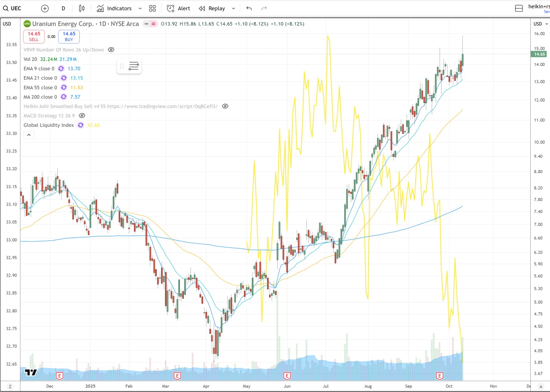Open the object tree icon on the floating toolbar
The image size is (550, 392).
pos(134,66)
